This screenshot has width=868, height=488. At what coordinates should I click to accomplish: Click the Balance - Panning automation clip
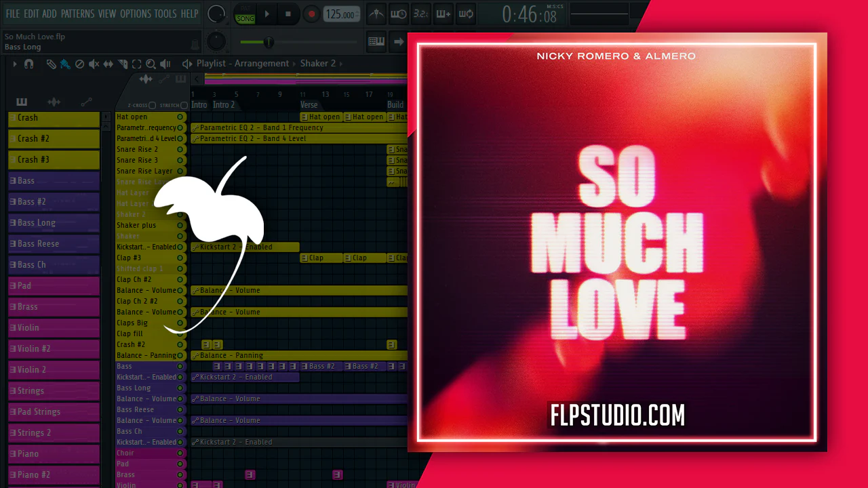[299, 356]
